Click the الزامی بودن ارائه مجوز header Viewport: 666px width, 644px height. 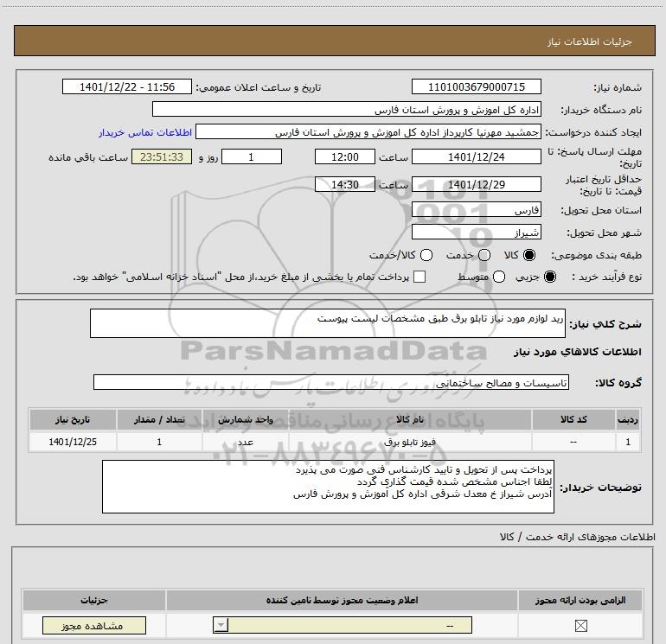(x=580, y=600)
